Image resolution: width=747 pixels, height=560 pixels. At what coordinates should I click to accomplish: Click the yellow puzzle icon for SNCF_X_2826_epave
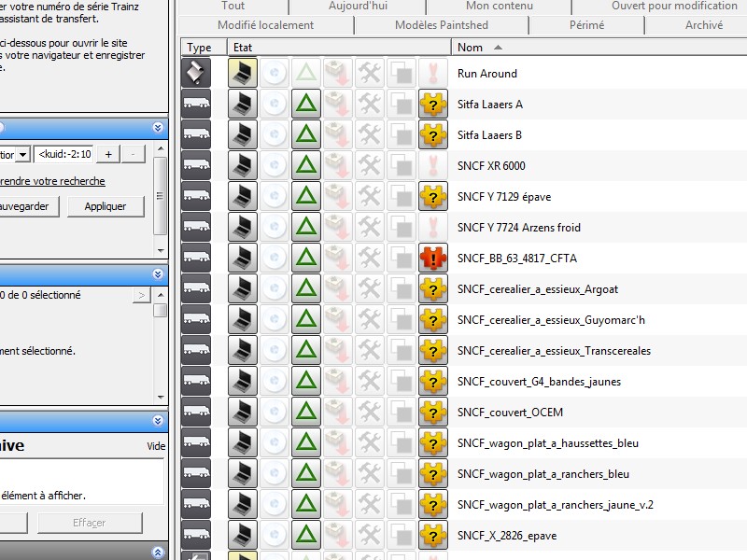click(433, 535)
